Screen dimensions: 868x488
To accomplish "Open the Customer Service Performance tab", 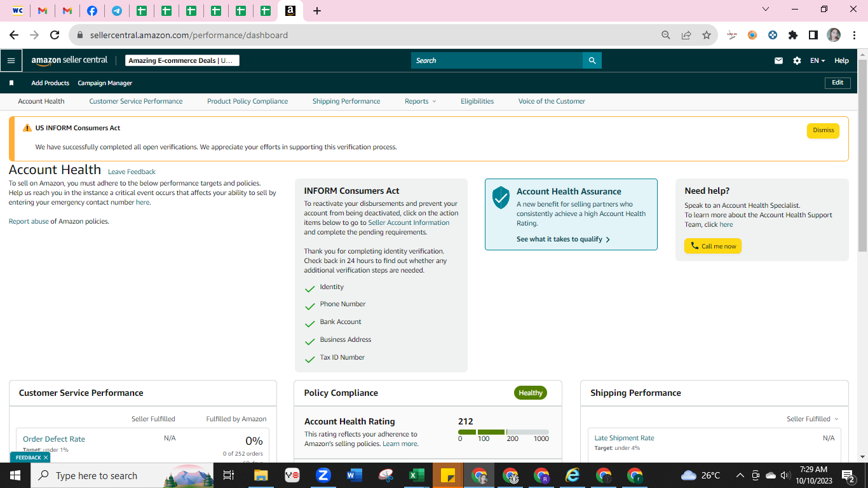I will 136,101.
